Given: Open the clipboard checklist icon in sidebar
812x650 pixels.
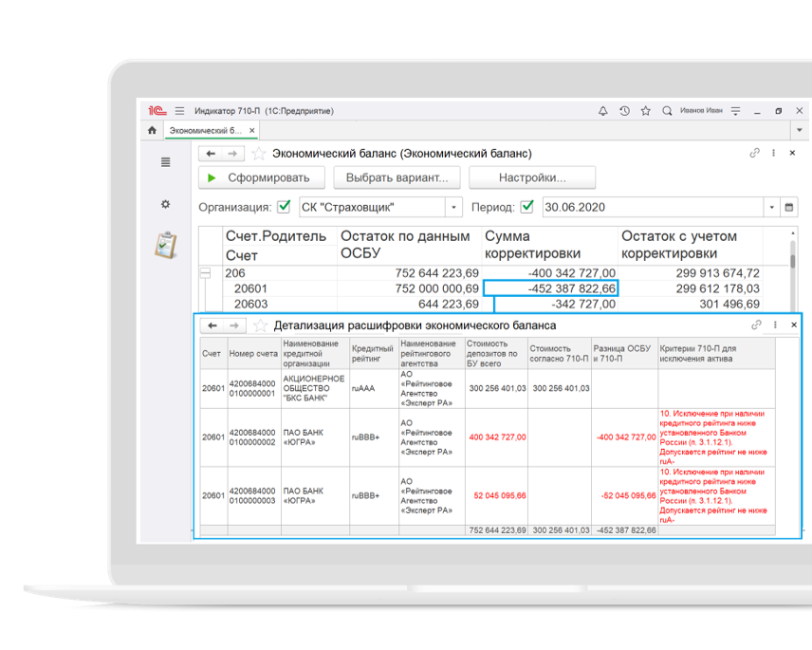Looking at the screenshot, I should pos(166,245).
